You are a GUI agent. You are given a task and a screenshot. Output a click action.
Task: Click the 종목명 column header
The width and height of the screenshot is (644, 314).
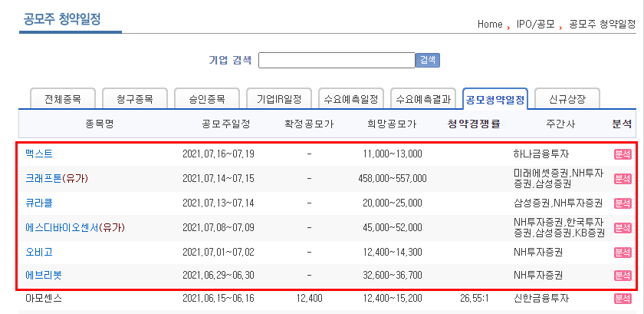coord(100,124)
